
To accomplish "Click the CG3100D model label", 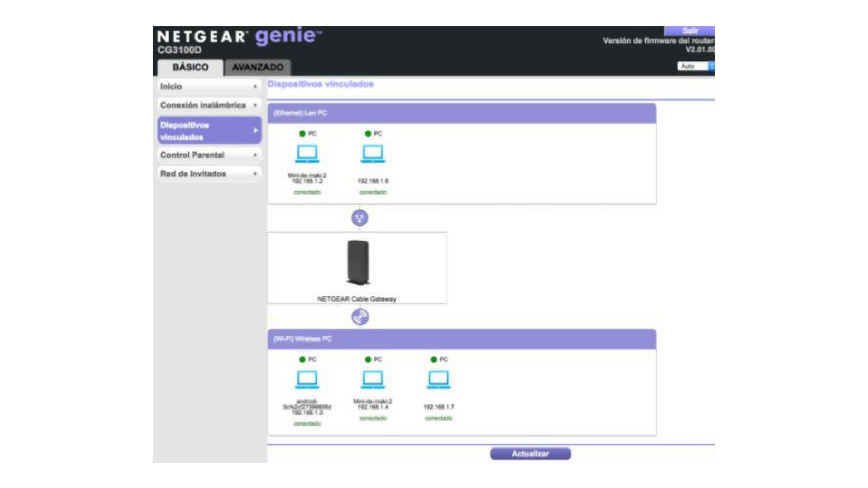I will 179,50.
